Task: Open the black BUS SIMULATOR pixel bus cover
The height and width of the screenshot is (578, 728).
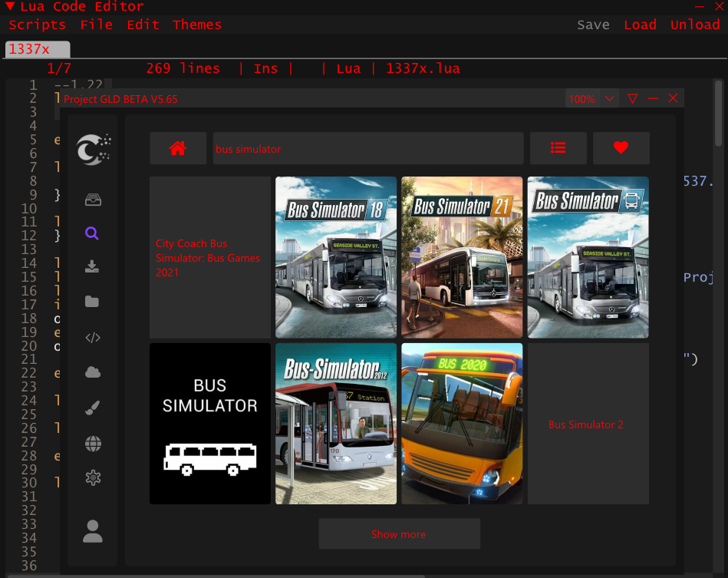Action: tap(210, 424)
